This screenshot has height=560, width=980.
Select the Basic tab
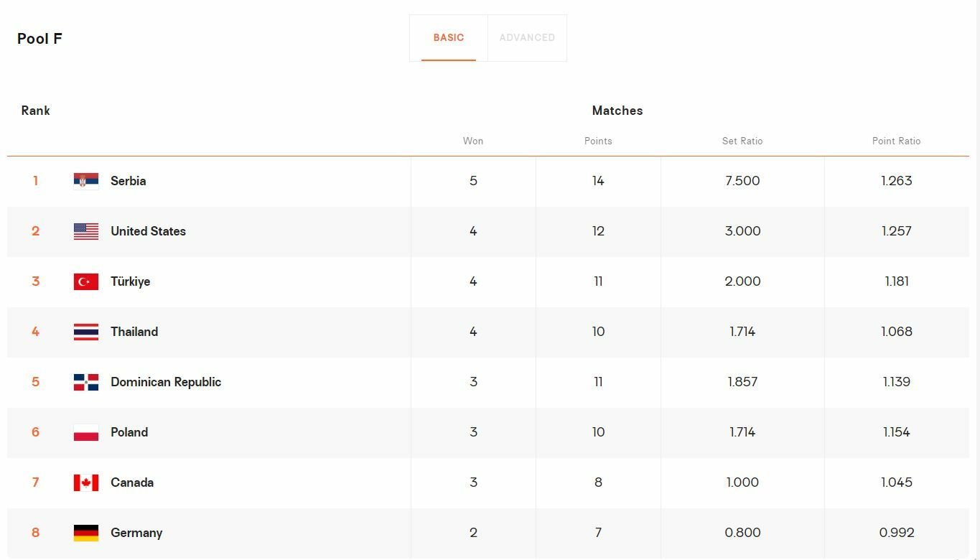[x=449, y=37]
